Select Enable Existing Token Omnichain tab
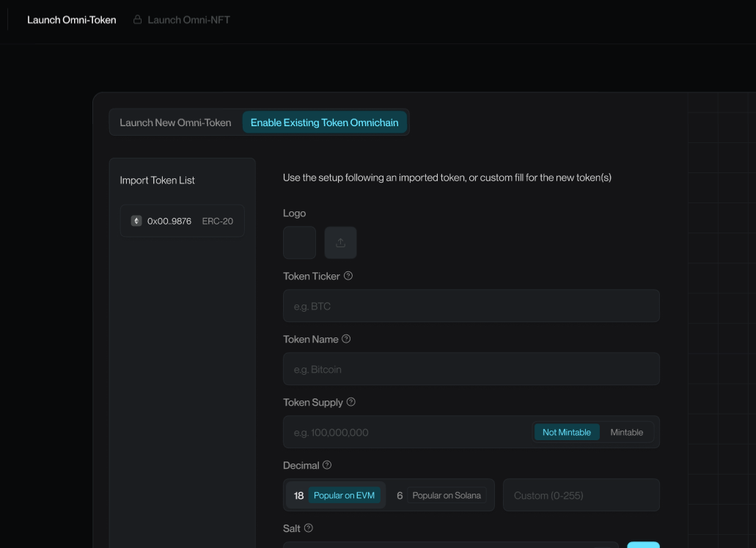Image resolution: width=756 pixels, height=548 pixels. (x=324, y=123)
